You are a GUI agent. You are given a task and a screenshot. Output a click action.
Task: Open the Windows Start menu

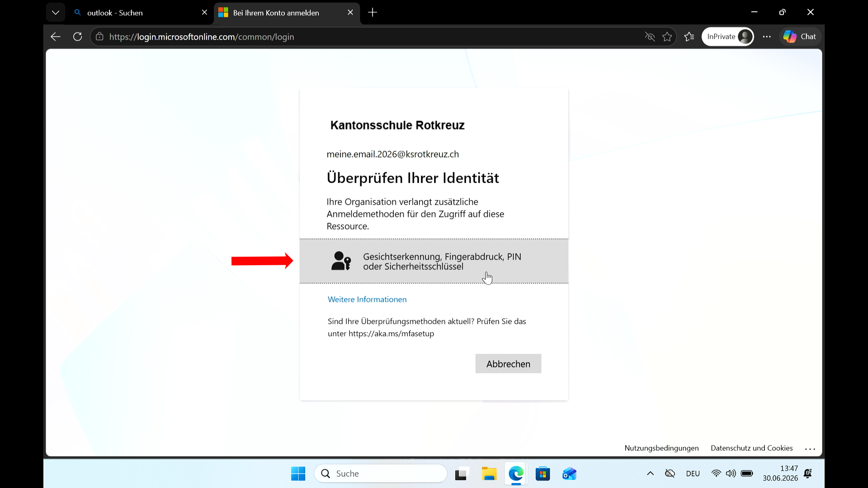click(298, 474)
